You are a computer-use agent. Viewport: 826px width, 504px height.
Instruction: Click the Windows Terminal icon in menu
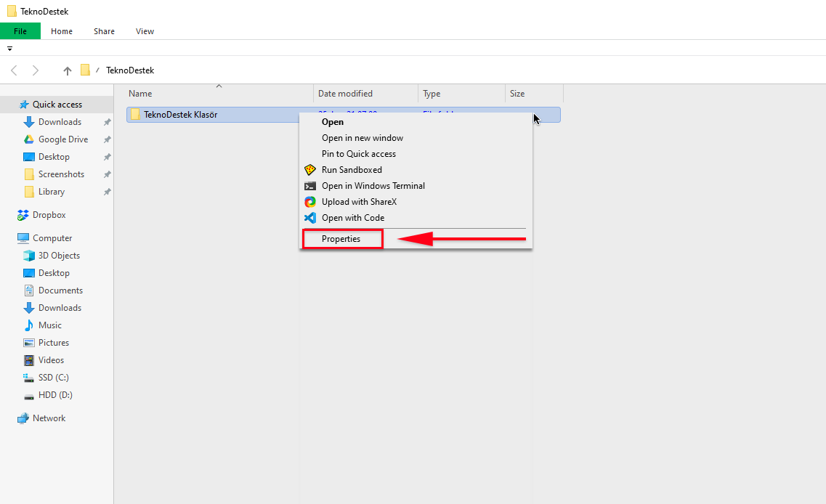tap(309, 186)
